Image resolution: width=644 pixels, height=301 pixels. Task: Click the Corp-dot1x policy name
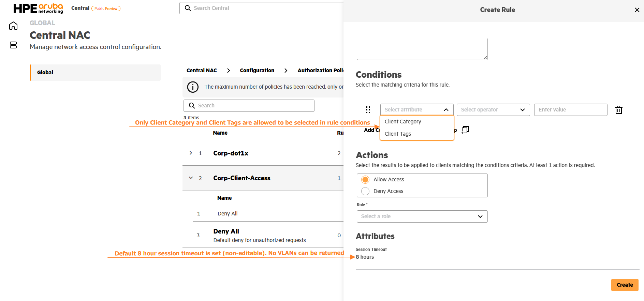pos(231,153)
